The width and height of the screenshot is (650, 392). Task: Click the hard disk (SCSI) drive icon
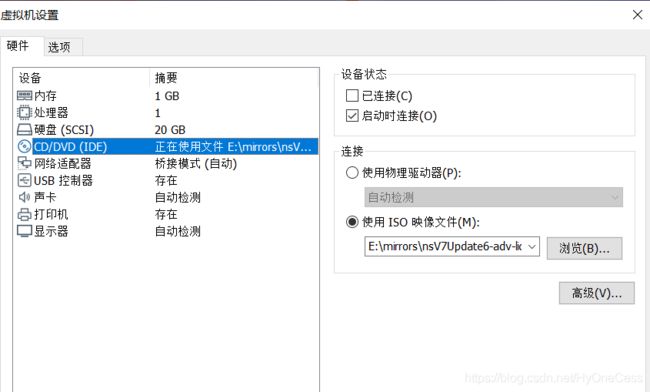tap(24, 130)
